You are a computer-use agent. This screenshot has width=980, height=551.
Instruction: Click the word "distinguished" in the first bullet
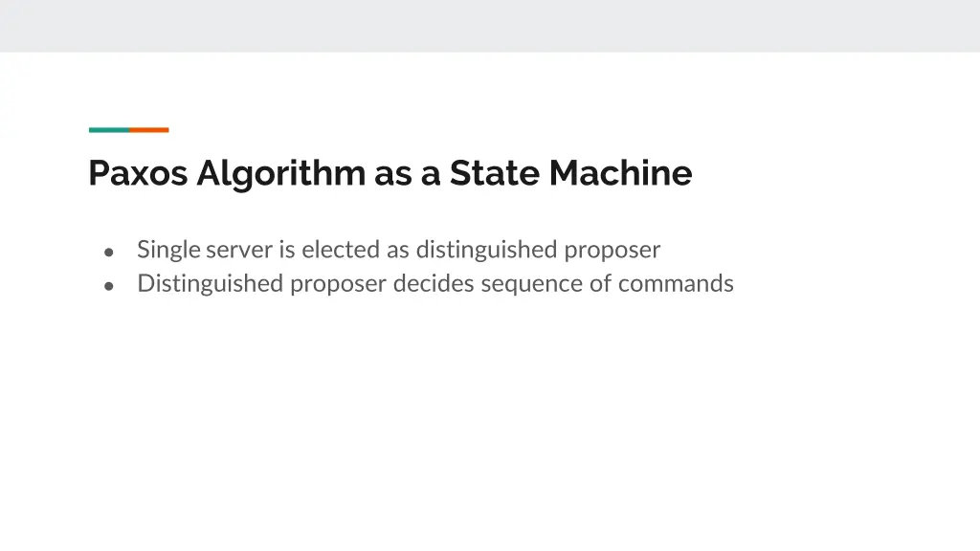tap(486, 250)
